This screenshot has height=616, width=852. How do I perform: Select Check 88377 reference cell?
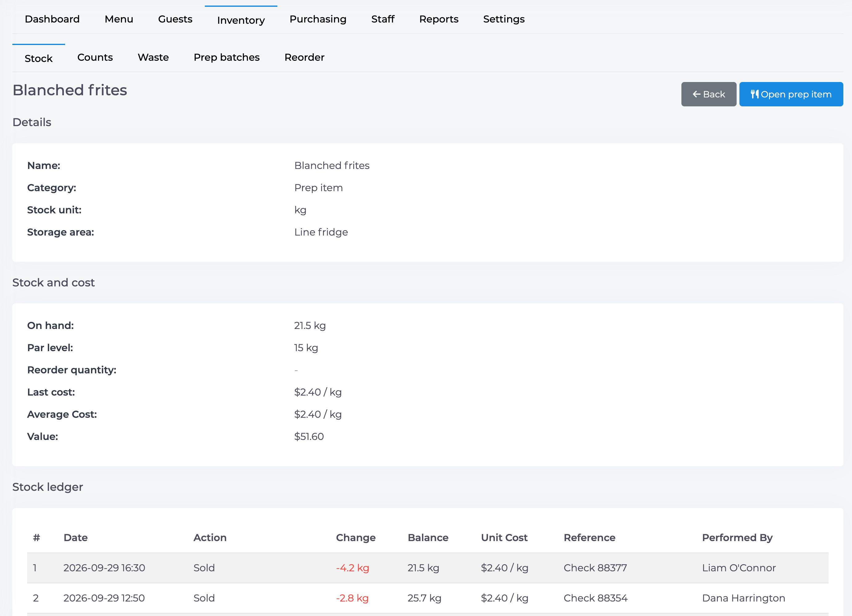(x=595, y=568)
